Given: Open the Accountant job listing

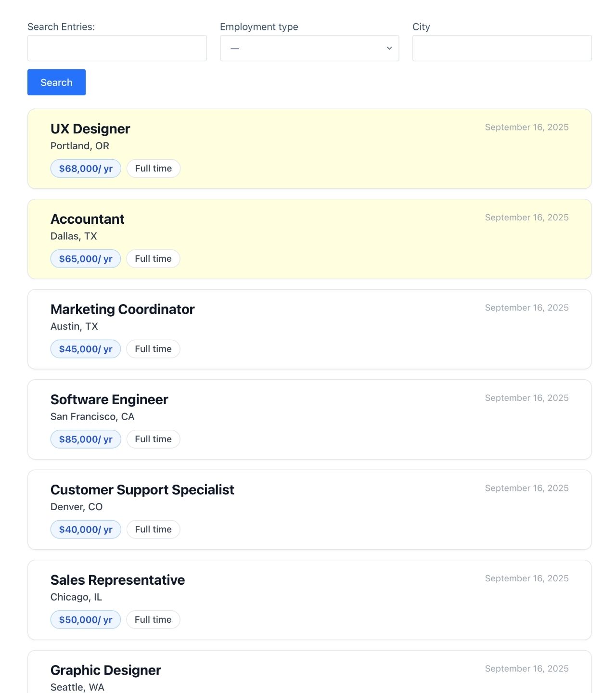Looking at the screenshot, I should tap(88, 219).
